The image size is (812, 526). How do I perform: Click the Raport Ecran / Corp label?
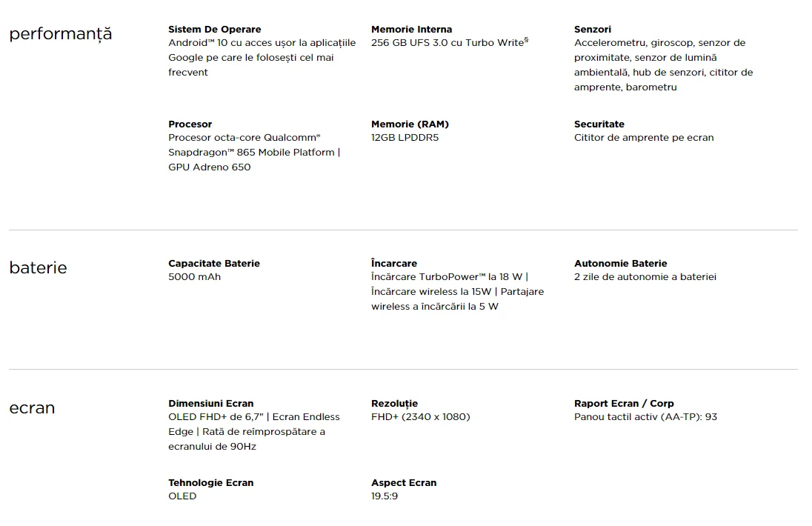[x=624, y=404]
